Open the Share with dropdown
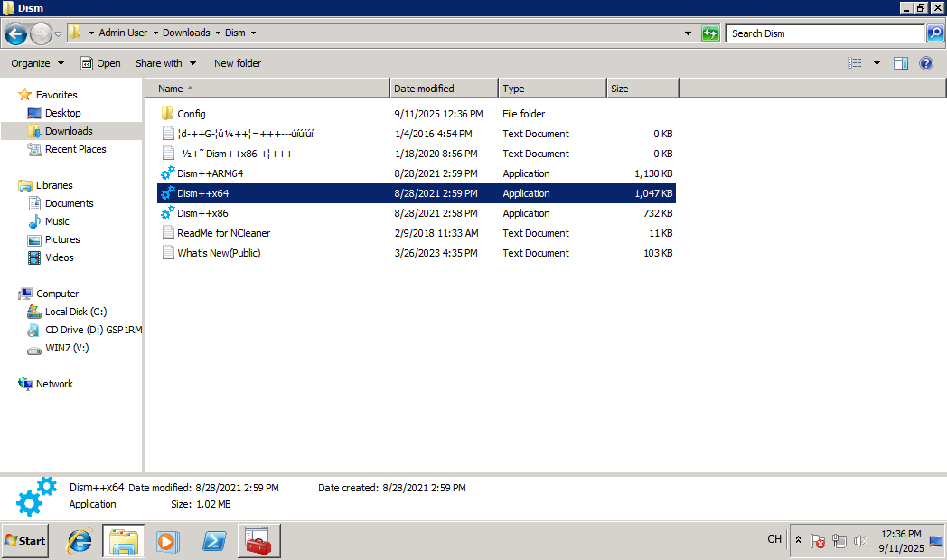This screenshot has height=560, width=947. coord(164,63)
